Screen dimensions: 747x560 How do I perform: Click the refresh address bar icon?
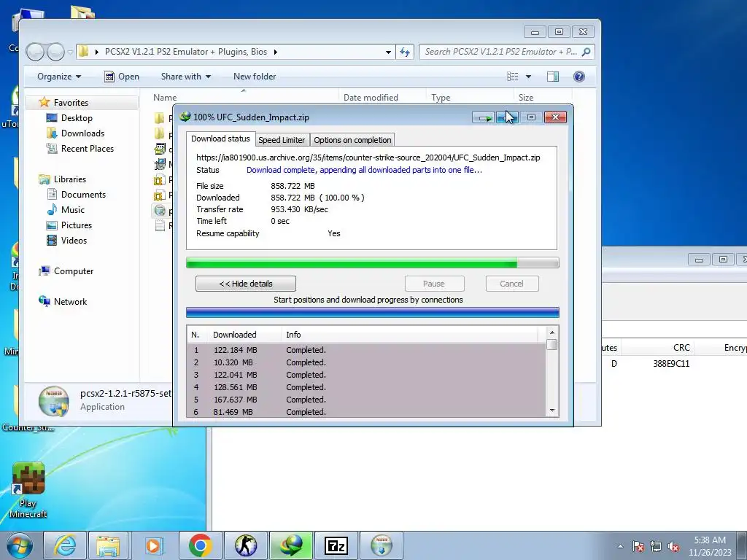click(x=405, y=52)
